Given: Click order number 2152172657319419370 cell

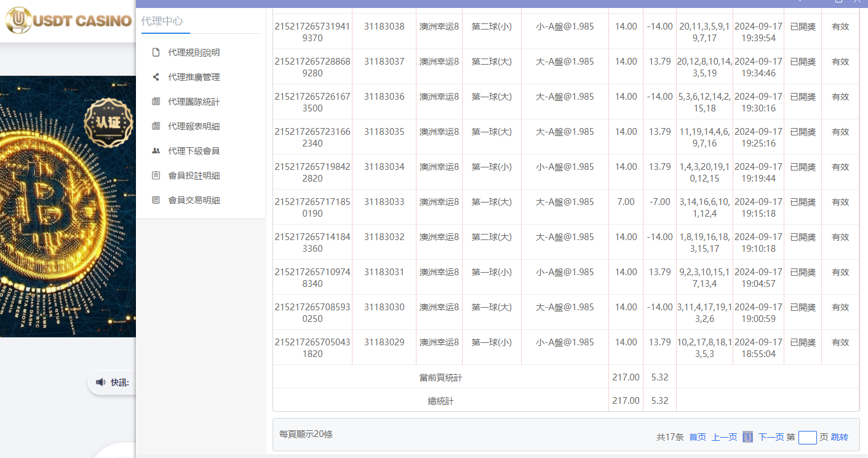Looking at the screenshot, I should pos(313,32).
